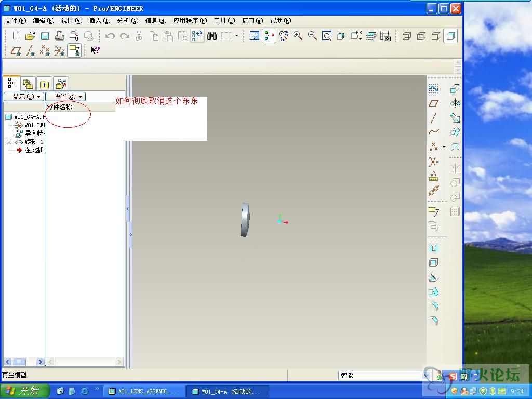
Task: Click the Regenerate model icon
Action: [197, 36]
